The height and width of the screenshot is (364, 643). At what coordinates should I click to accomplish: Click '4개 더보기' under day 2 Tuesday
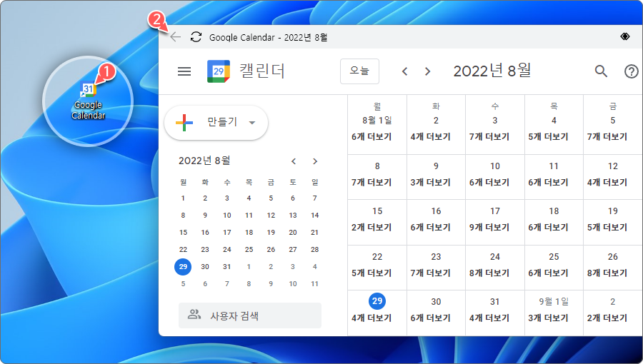tap(431, 137)
